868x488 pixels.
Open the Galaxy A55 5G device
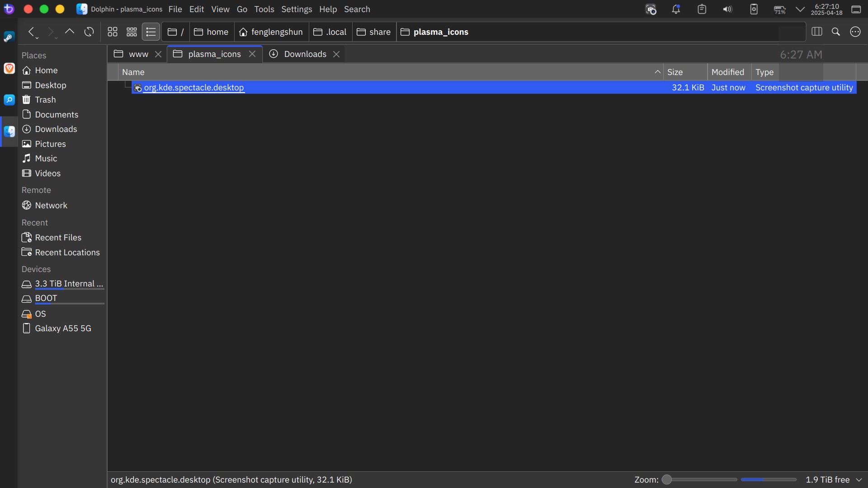click(62, 328)
